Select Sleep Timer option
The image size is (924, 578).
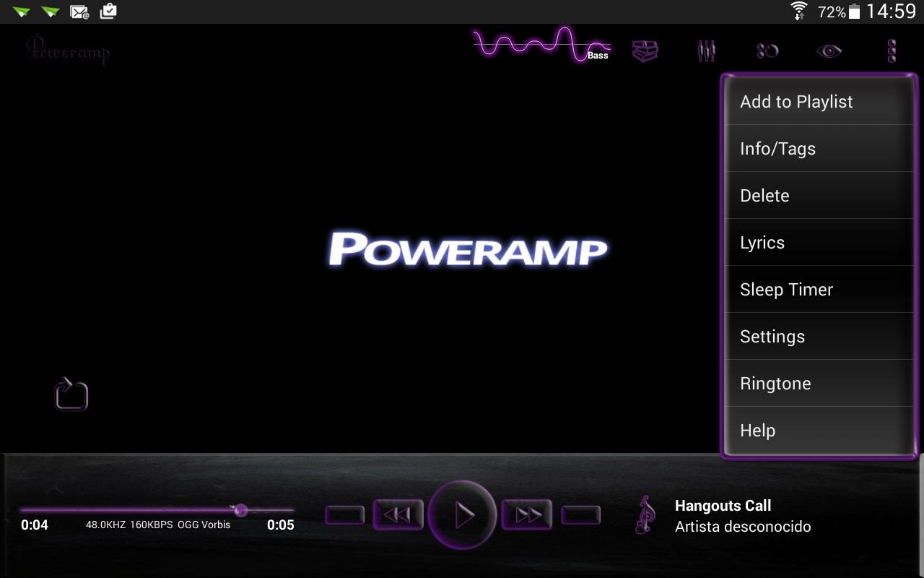tap(819, 290)
